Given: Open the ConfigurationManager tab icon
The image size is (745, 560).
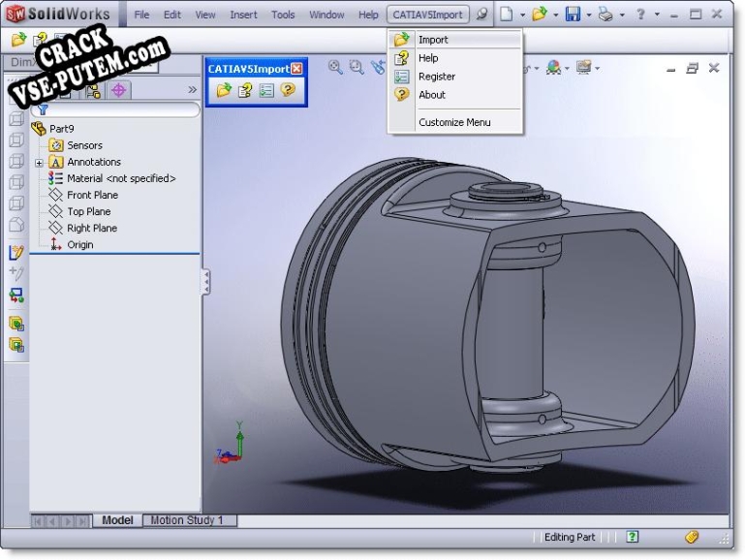Looking at the screenshot, I should pyautogui.click(x=93, y=90).
